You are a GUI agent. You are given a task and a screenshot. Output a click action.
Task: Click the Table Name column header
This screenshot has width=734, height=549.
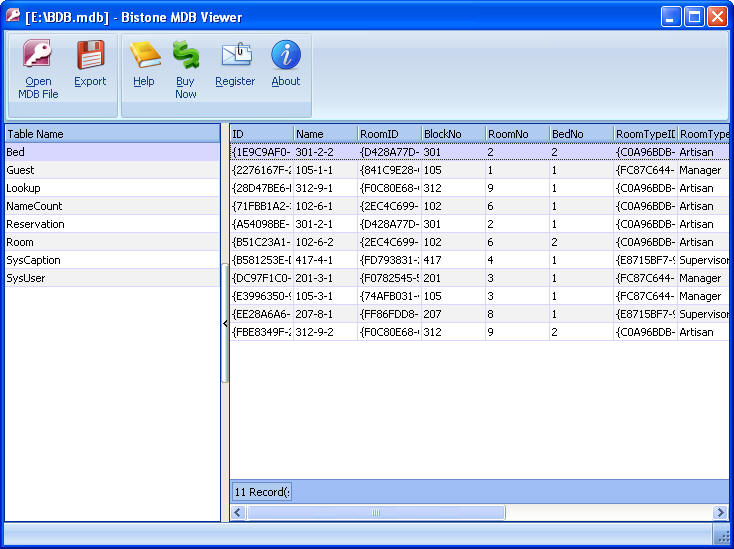coord(112,134)
